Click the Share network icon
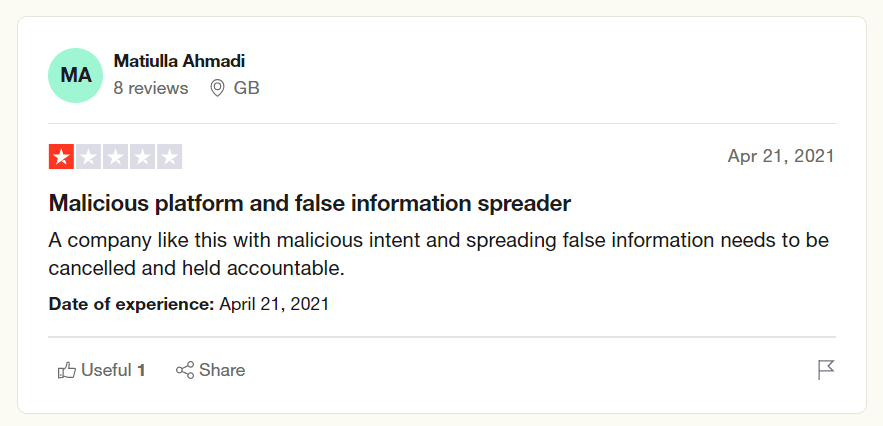The width and height of the screenshot is (883, 426). point(185,371)
